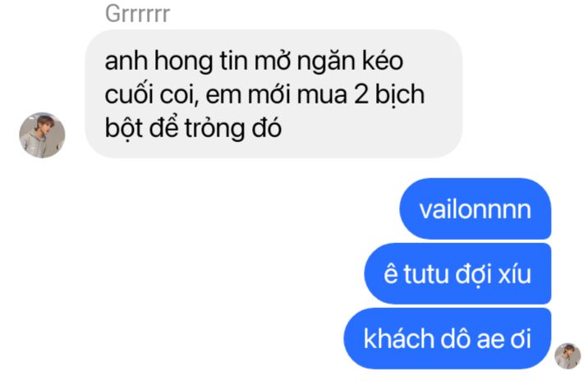Select the sender name Grrrrrr

[x=137, y=13]
